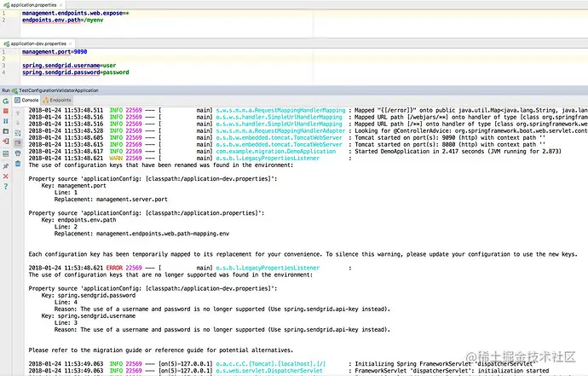Pin the Run tab
Image resolution: width=588 pixels, height=376 pixels.
coord(6,166)
